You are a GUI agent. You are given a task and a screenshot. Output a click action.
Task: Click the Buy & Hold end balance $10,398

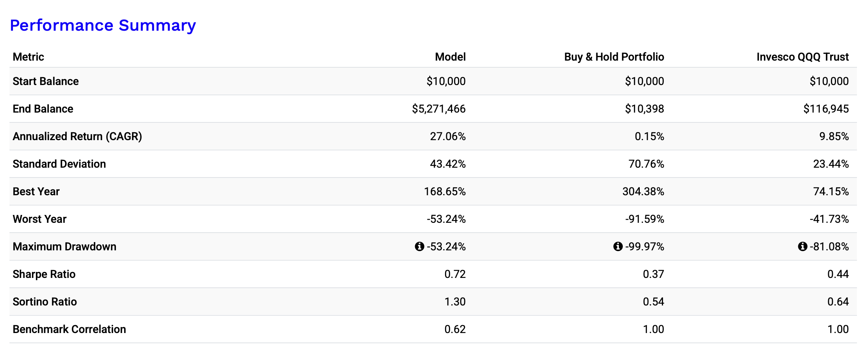[x=644, y=109]
